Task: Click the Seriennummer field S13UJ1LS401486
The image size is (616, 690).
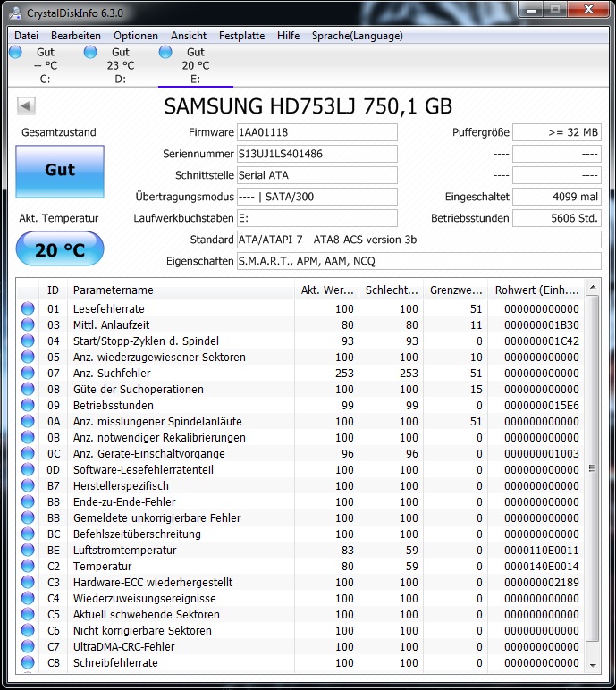Action: pyautogui.click(x=317, y=154)
